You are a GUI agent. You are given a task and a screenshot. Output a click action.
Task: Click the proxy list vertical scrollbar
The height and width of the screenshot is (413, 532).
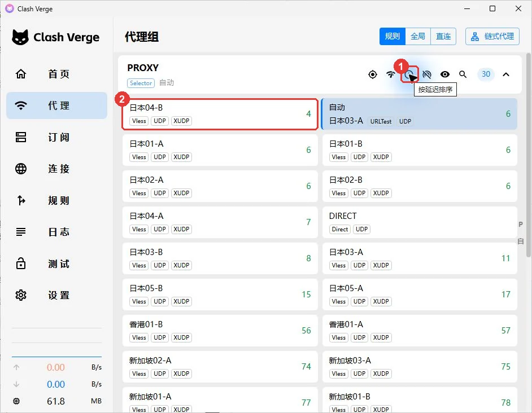coord(528,155)
